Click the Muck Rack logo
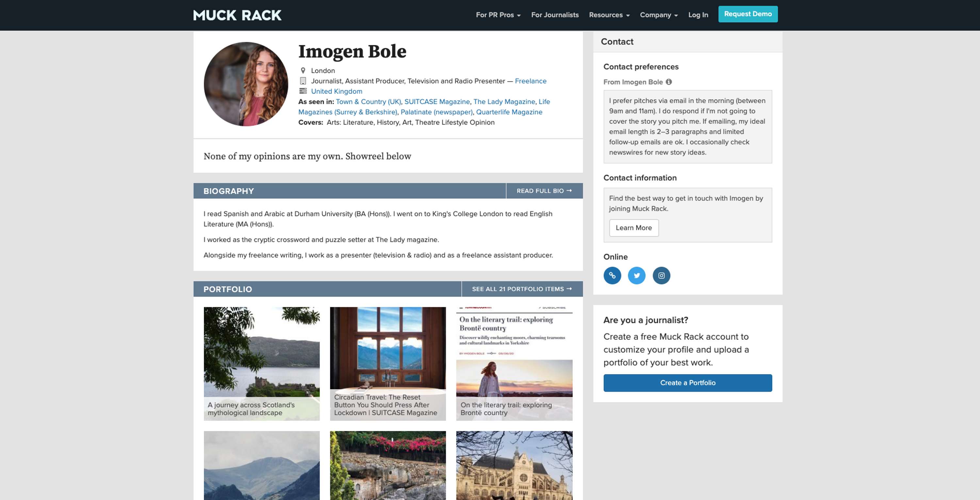Image resolution: width=980 pixels, height=500 pixels. point(237,15)
